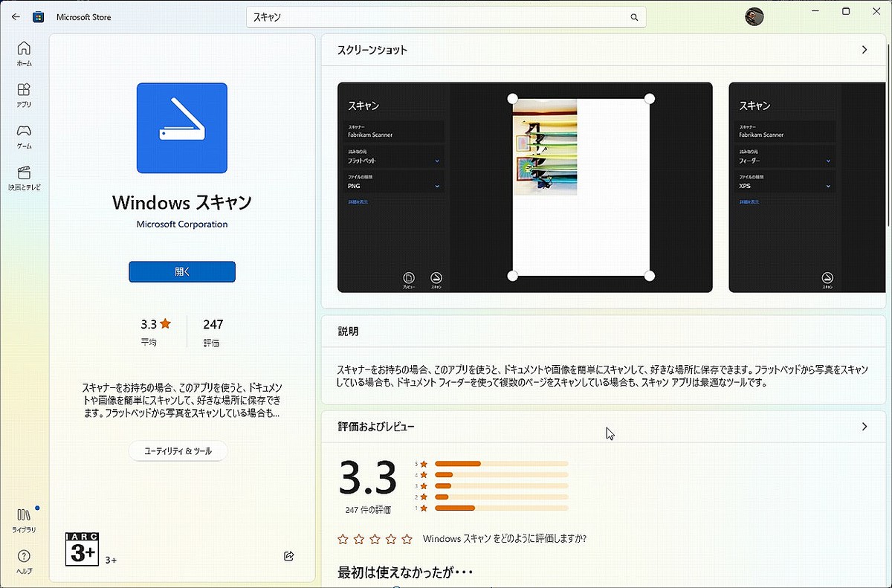
Task: Rate the app with five stars
Action: click(x=407, y=539)
